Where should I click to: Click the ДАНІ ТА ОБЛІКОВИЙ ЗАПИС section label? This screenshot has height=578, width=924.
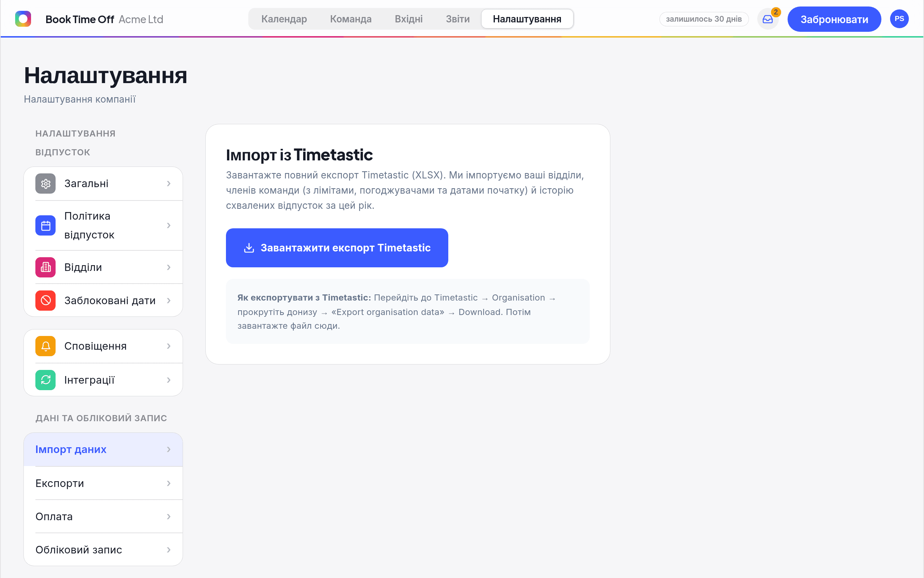click(x=101, y=418)
